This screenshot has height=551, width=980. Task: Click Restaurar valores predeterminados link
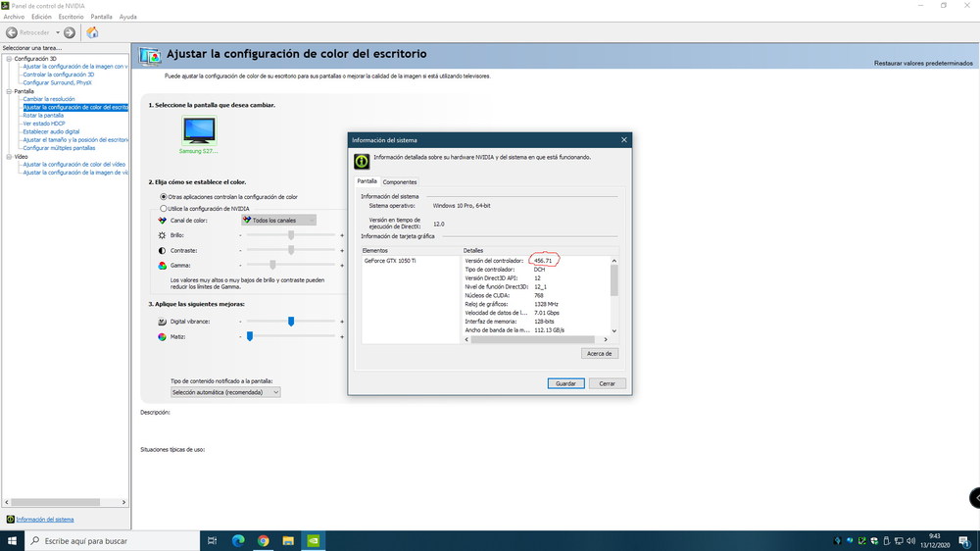point(923,63)
